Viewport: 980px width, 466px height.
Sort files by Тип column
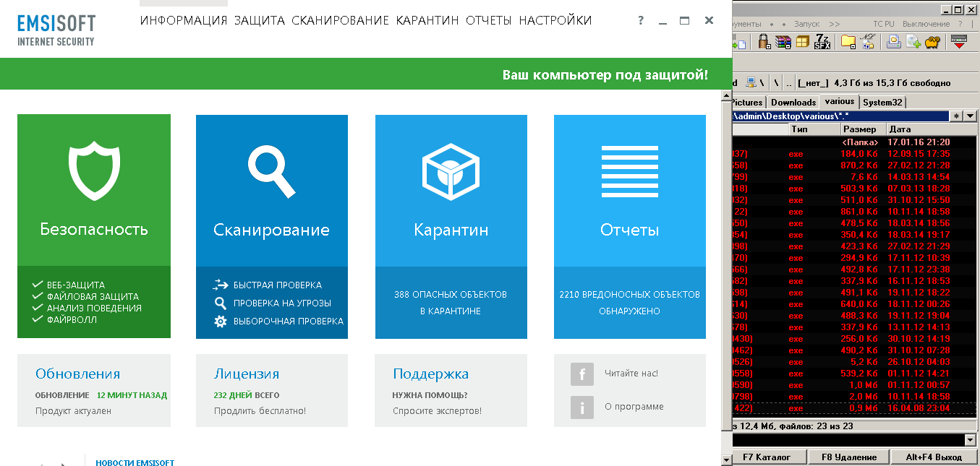[x=814, y=129]
